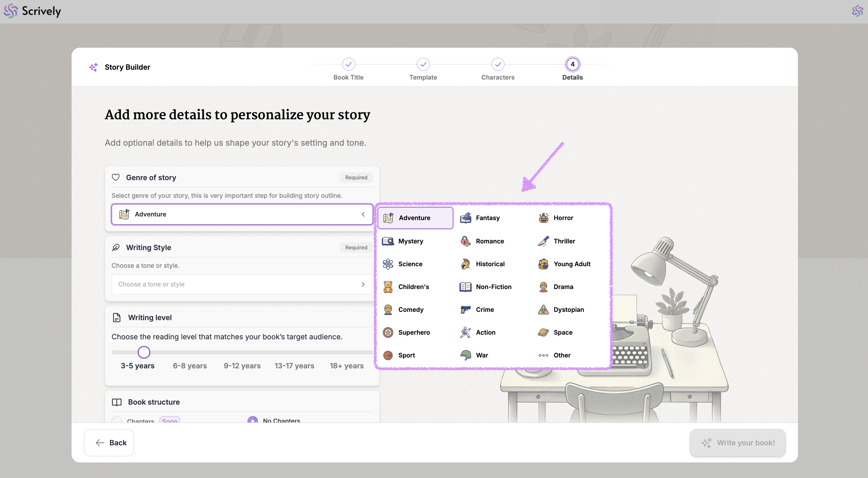Image resolution: width=868 pixels, height=478 pixels.
Task: Select the No Chapters radio button
Action: point(252,420)
